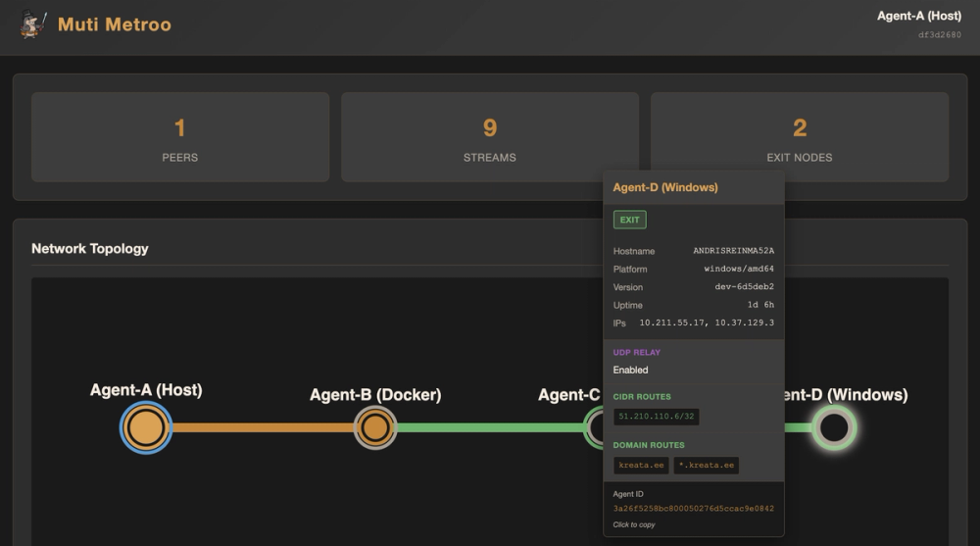The width and height of the screenshot is (980, 546).
Task: Copy the Agent ID hash
Action: pyautogui.click(x=693, y=509)
